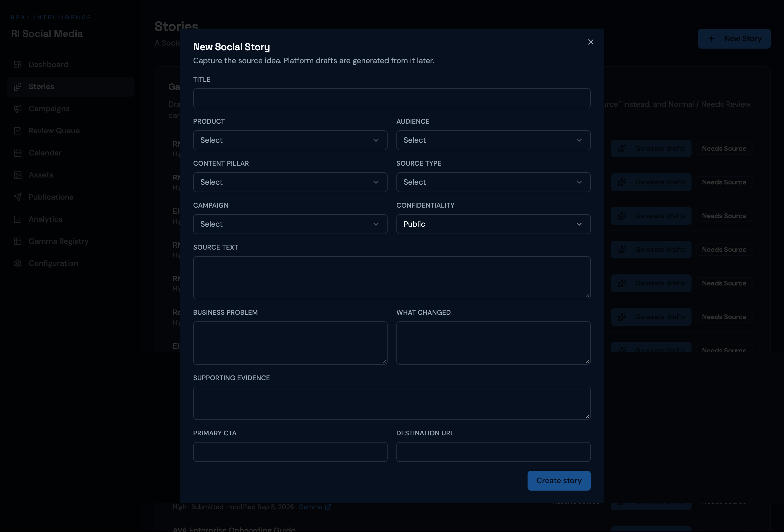Open Review Queue in the sidebar
Image resolution: width=784 pixels, height=532 pixels.
click(70, 131)
